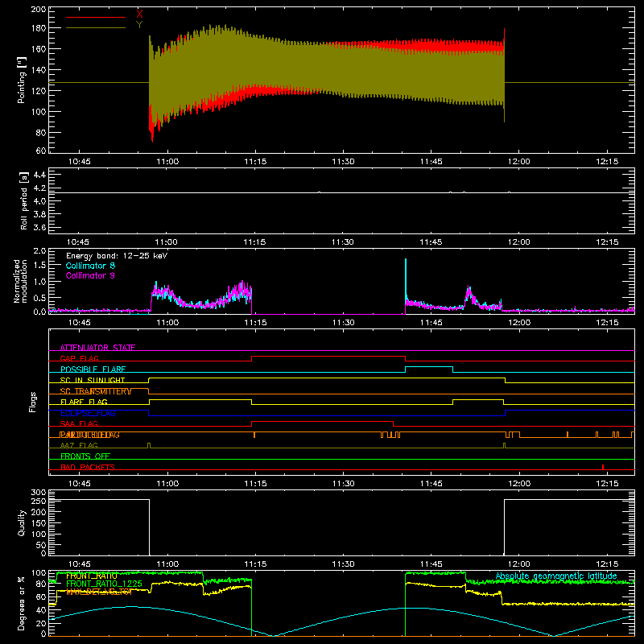Image resolution: width=644 pixels, height=644 pixels.
Task: Select the Collimator 8 legend label
Action: coord(90,266)
